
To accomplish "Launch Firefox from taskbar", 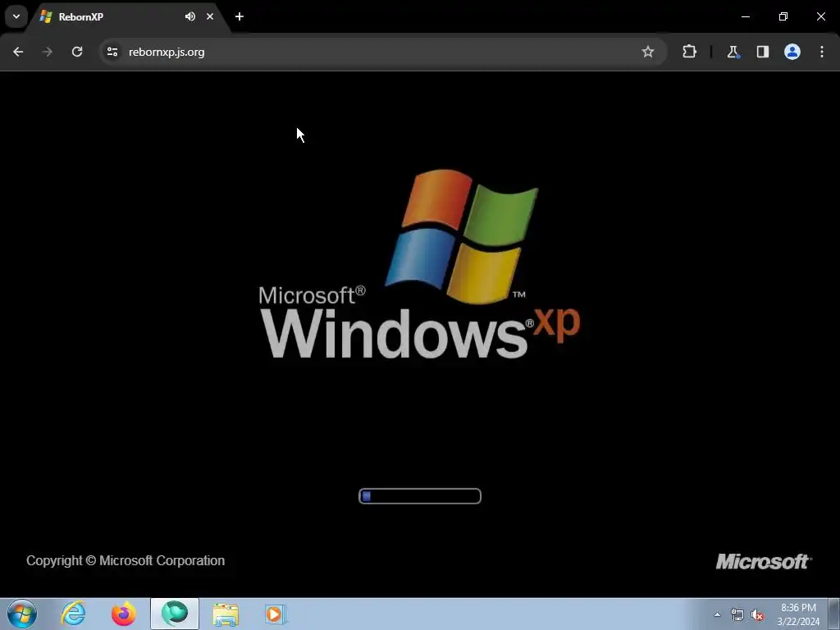I will (x=124, y=614).
